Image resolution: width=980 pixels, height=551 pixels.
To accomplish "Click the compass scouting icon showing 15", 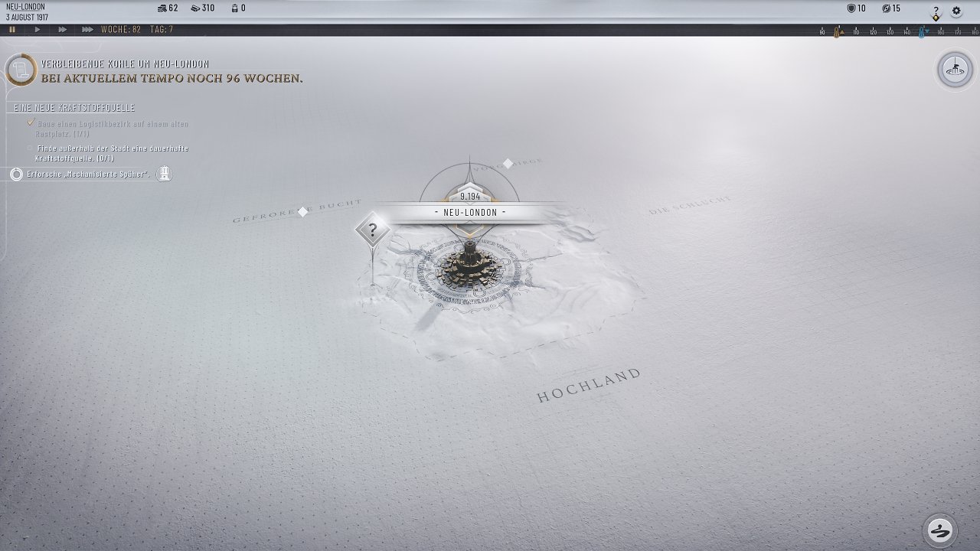I will tap(886, 8).
